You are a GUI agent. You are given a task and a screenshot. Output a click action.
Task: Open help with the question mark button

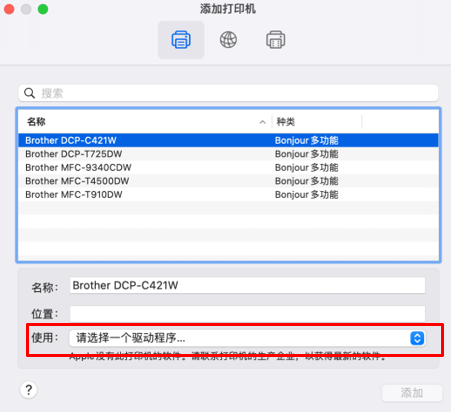point(29,390)
